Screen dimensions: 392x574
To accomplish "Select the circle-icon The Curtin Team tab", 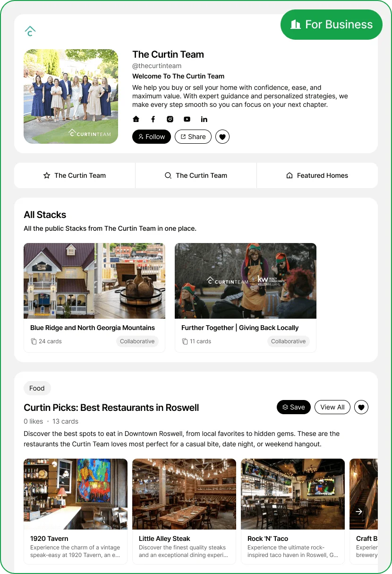I will [196, 175].
